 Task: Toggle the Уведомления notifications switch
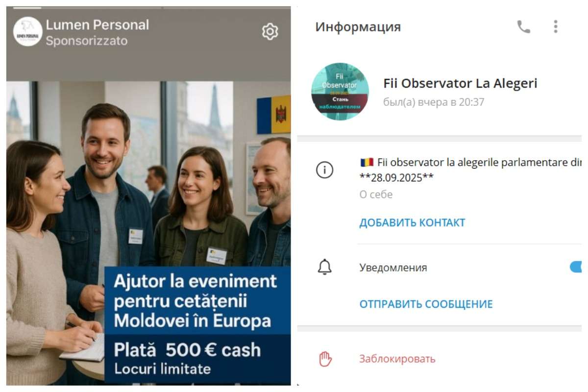[576, 267]
